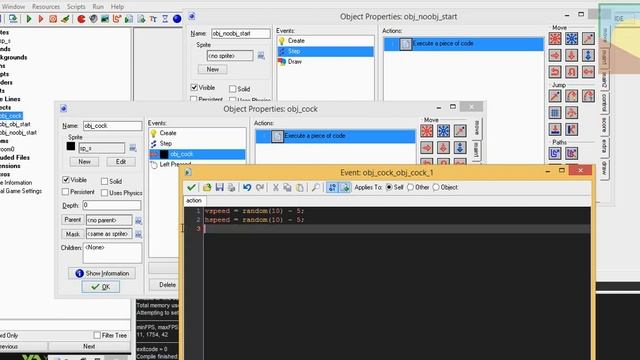Viewport: 640px width, 360px height.
Task: Confirm code with the green checkmark icon
Action: click(x=191, y=187)
